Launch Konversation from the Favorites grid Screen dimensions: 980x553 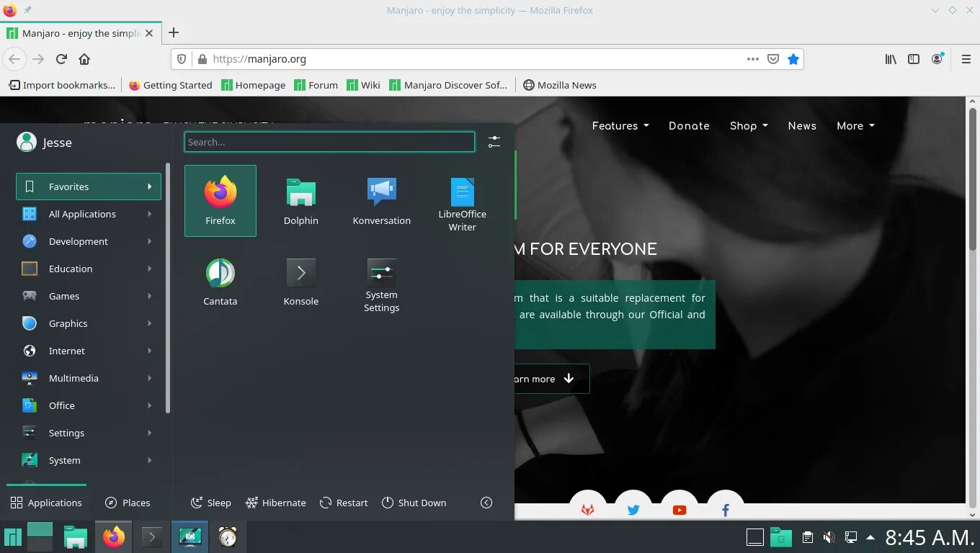(382, 201)
